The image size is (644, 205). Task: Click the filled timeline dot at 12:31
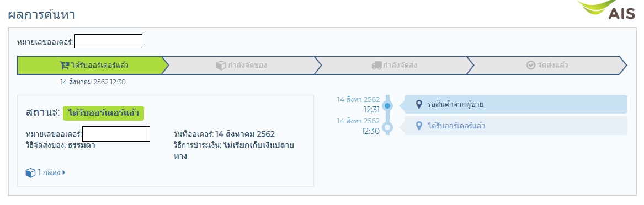tap(387, 106)
